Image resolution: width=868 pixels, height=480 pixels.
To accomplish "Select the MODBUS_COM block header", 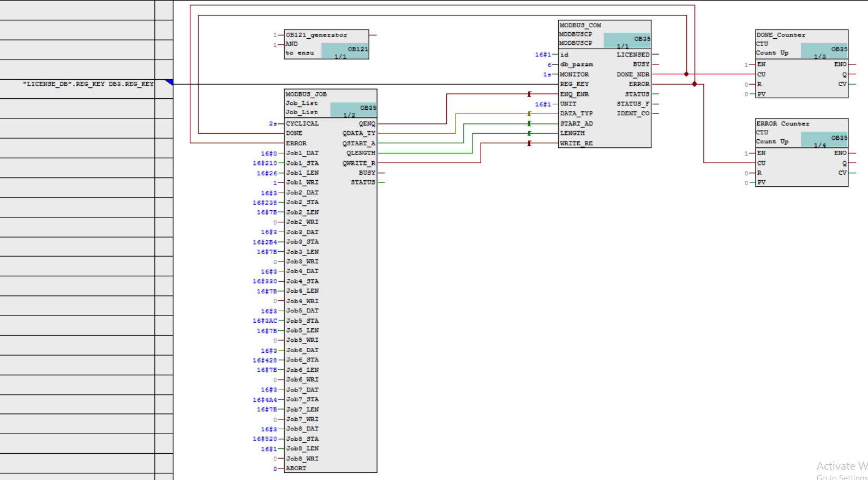I will (580, 25).
